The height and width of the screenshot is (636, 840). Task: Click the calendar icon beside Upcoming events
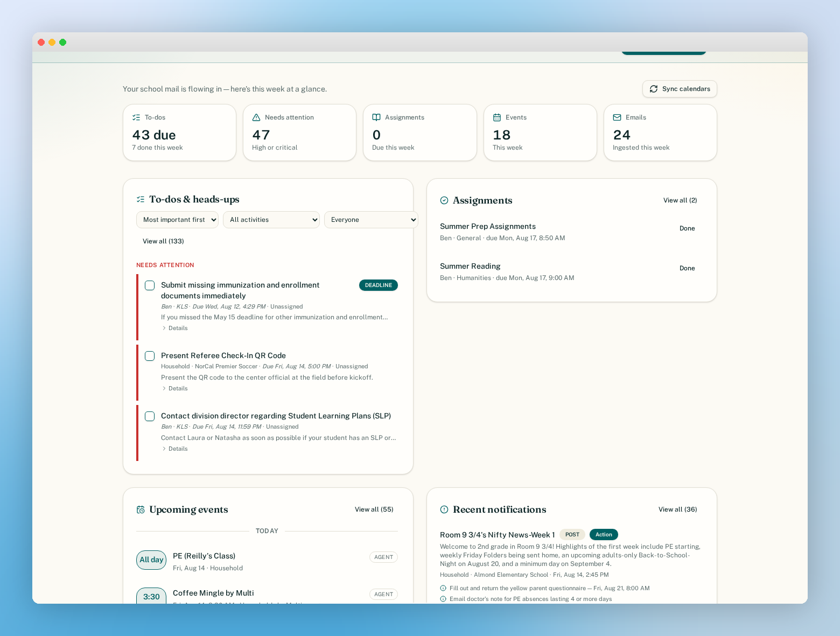(x=141, y=509)
